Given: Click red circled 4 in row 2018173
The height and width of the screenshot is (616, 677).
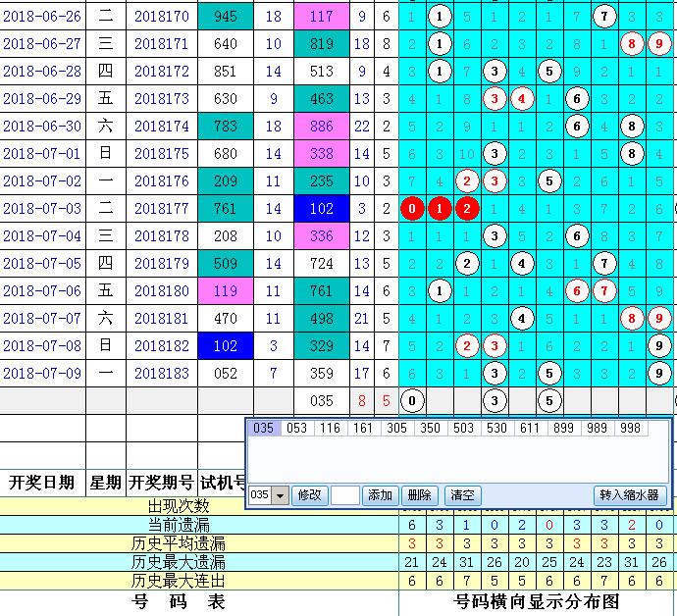Looking at the screenshot, I should tap(523, 99).
